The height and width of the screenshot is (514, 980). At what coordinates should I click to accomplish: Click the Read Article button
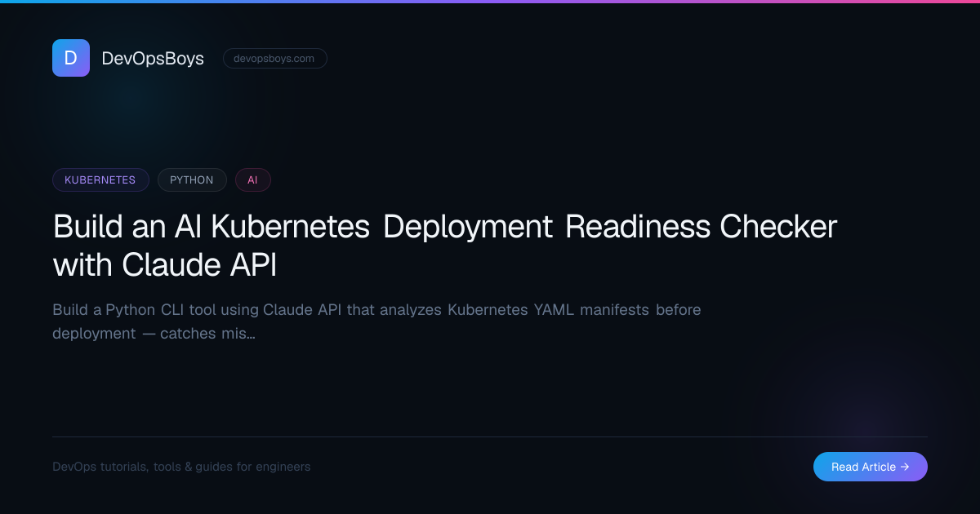871,467
